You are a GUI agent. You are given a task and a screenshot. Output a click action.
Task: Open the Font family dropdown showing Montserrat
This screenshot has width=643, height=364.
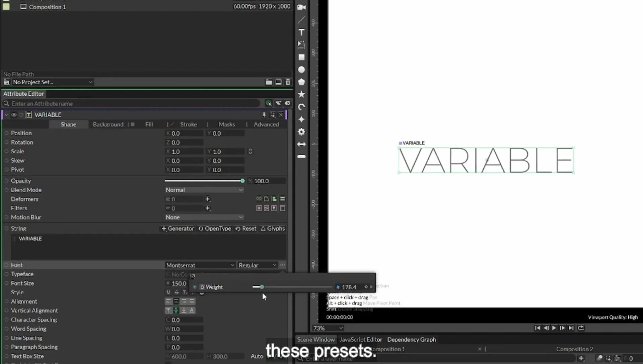pyautogui.click(x=200, y=265)
